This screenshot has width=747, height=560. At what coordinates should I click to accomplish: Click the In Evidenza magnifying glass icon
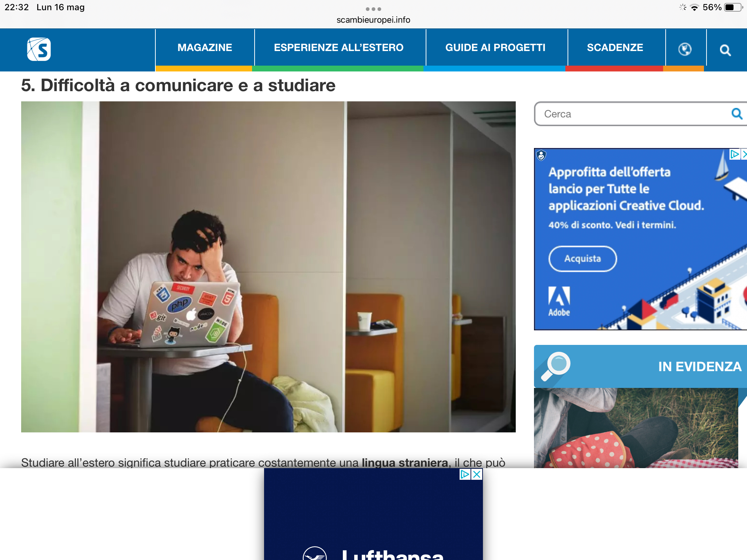click(556, 366)
